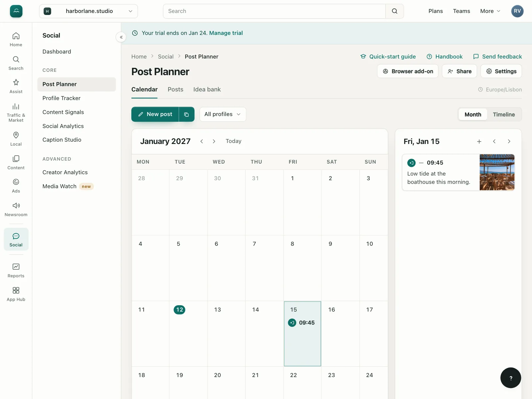Click the Share button
Image resolution: width=532 pixels, height=399 pixels.
(460, 71)
